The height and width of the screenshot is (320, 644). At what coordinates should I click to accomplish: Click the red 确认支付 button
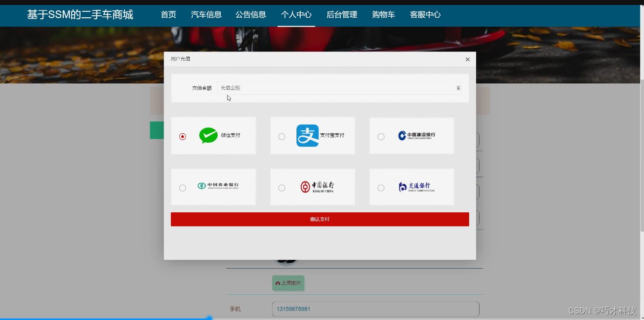tap(320, 219)
